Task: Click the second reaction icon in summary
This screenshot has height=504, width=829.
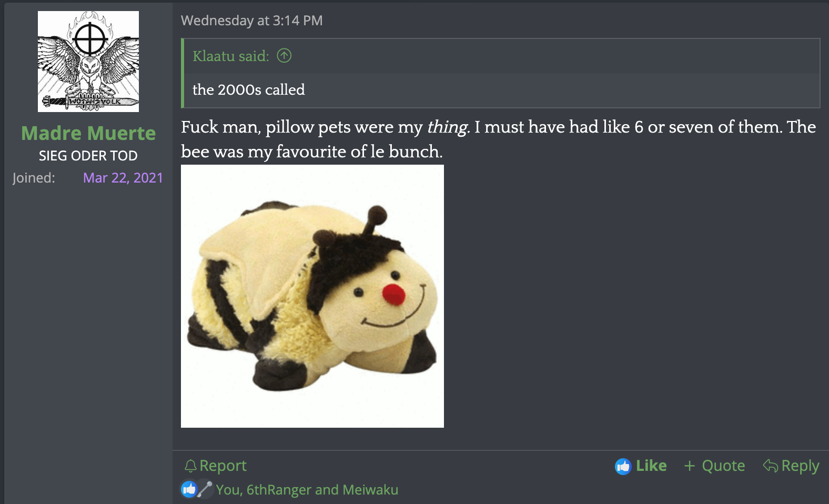Action: pos(205,489)
